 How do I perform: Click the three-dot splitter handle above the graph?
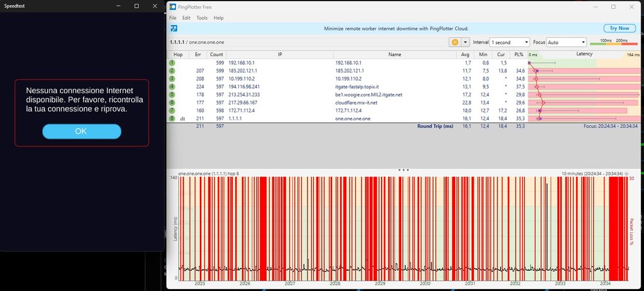pyautogui.click(x=404, y=169)
